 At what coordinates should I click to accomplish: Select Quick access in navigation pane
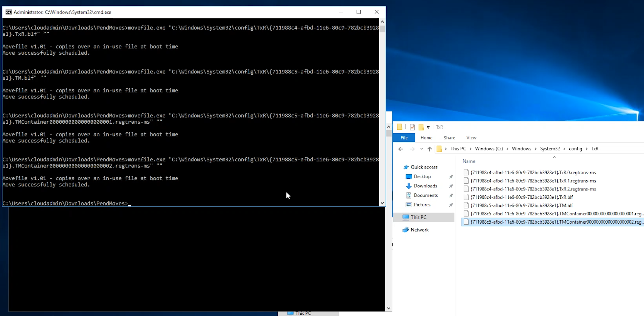[x=424, y=167]
